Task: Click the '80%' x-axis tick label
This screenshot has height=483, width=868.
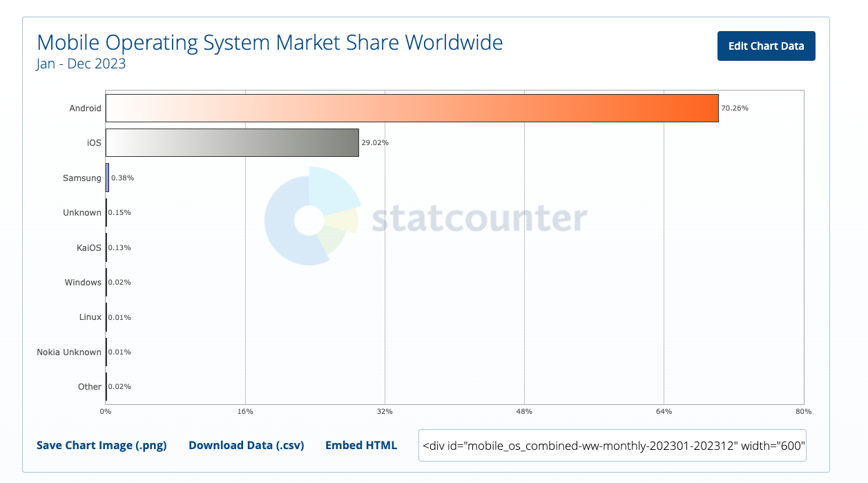Action: tap(803, 412)
